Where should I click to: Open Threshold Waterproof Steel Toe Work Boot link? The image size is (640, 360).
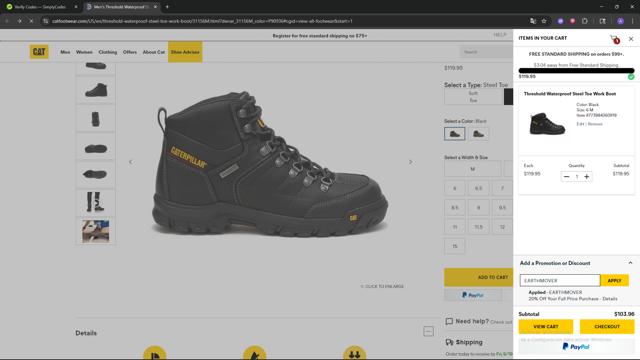pos(570,94)
